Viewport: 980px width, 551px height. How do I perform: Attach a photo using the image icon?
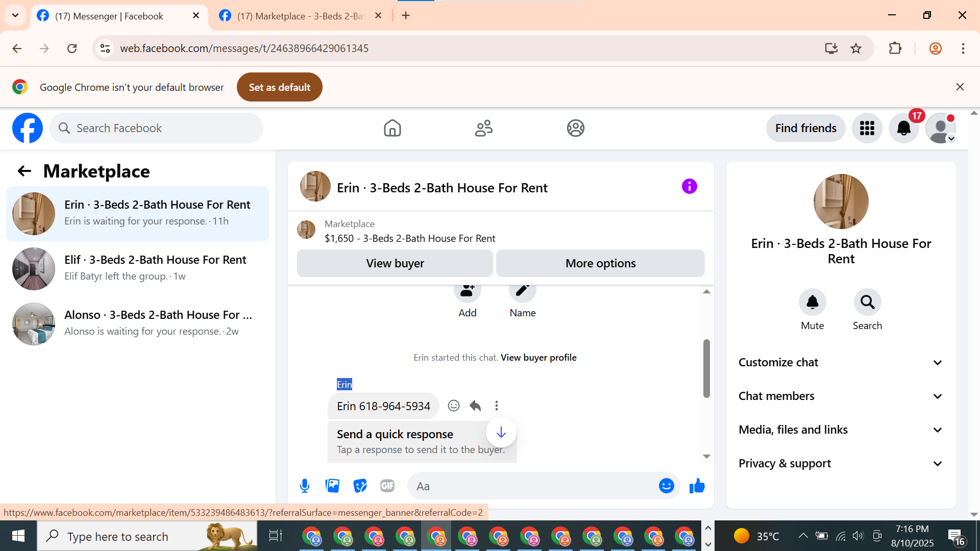coord(332,486)
